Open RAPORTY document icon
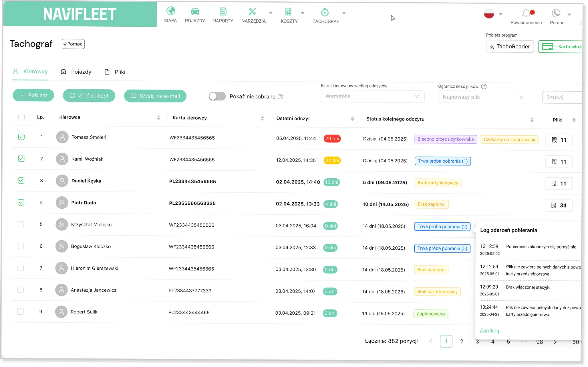This screenshot has width=588, height=367. point(223,11)
